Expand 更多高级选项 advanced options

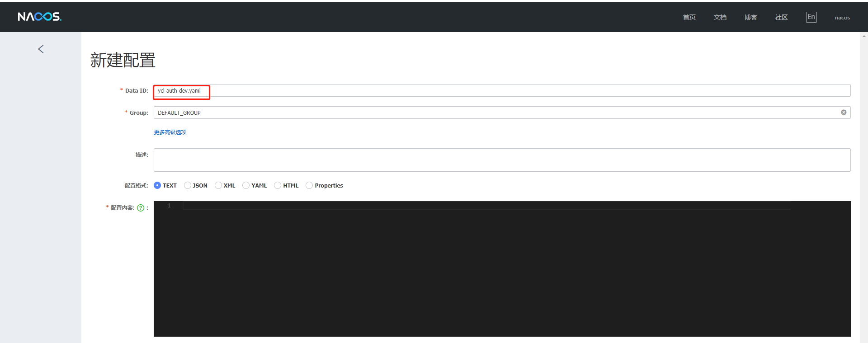pos(170,132)
